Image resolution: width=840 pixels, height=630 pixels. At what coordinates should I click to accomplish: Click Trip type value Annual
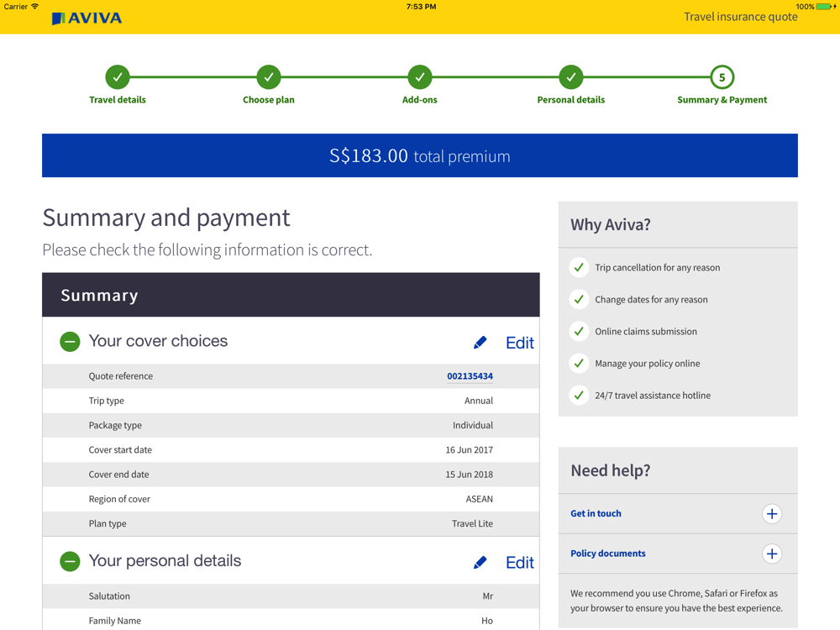(x=479, y=401)
